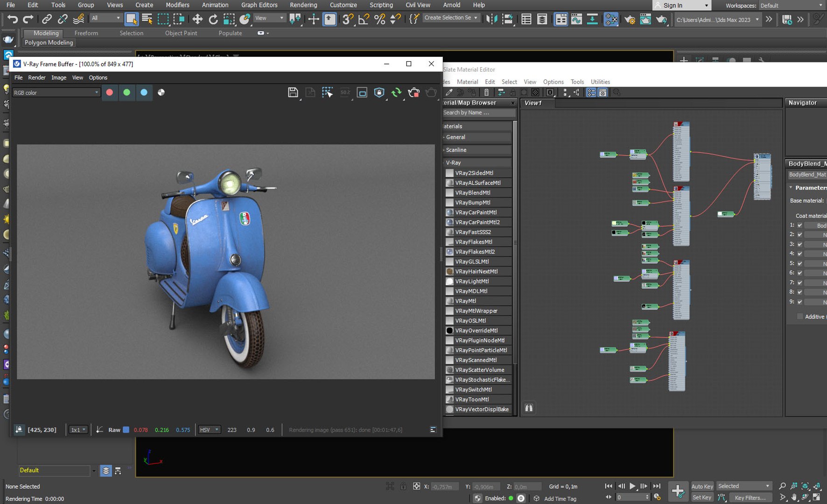Toggle green channel in Frame Buffer
This screenshot has width=827, height=504.
pyautogui.click(x=126, y=92)
